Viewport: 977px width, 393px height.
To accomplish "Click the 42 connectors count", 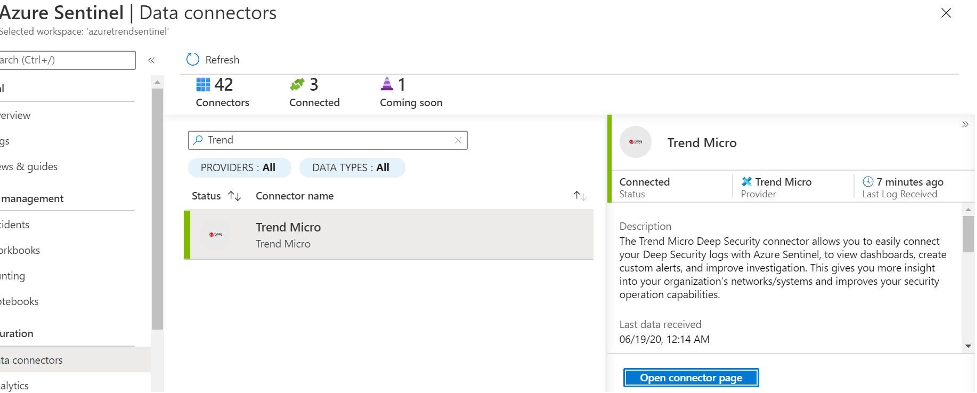I will pos(223,84).
